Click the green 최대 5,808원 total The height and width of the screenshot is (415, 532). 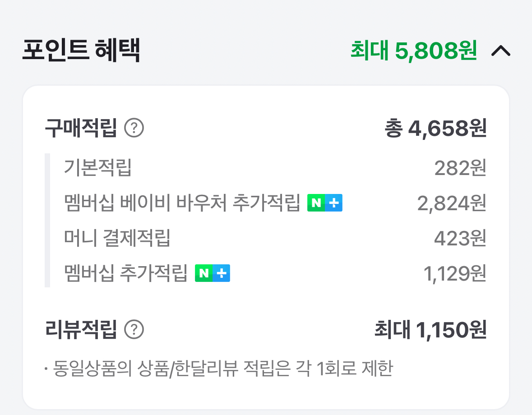(x=413, y=51)
